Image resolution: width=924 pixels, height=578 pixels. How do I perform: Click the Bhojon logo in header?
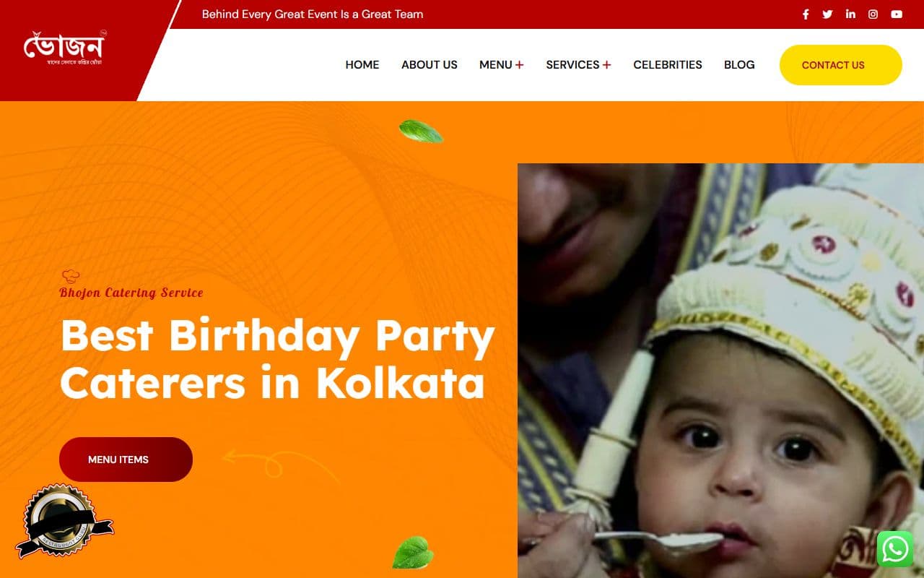65,48
